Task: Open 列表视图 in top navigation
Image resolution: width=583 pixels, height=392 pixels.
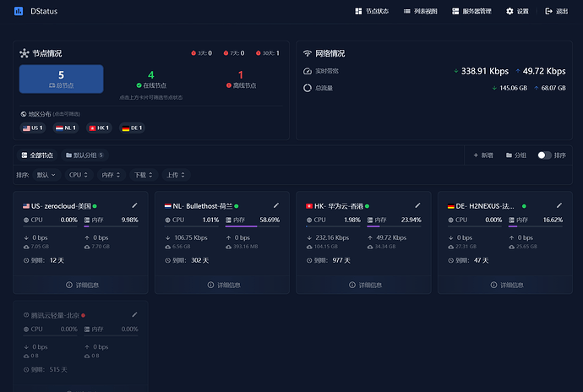Action: [421, 11]
